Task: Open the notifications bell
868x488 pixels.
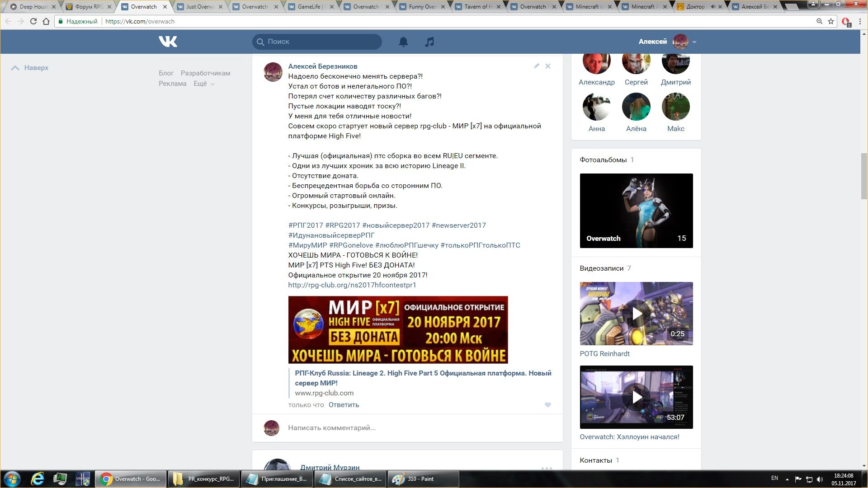Action: [x=403, y=42]
